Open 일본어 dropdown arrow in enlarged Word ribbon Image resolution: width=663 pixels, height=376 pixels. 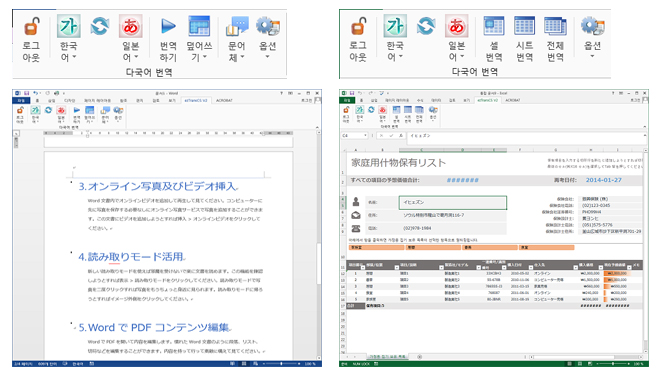137,57
